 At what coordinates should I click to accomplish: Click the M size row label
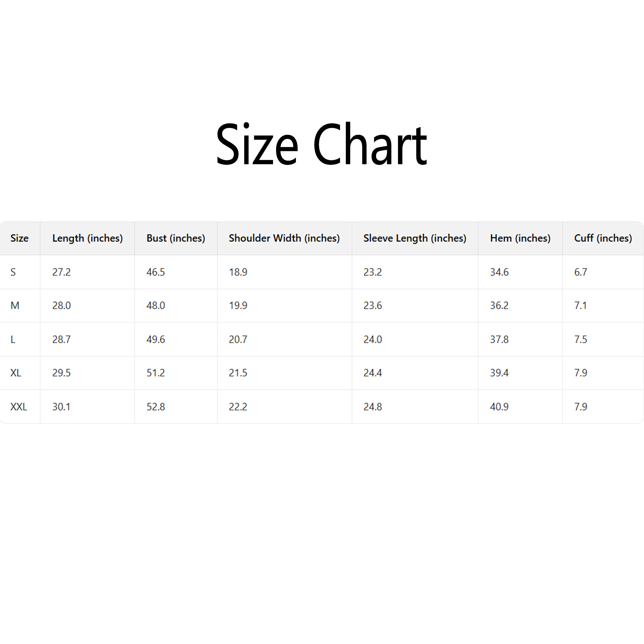point(15,305)
